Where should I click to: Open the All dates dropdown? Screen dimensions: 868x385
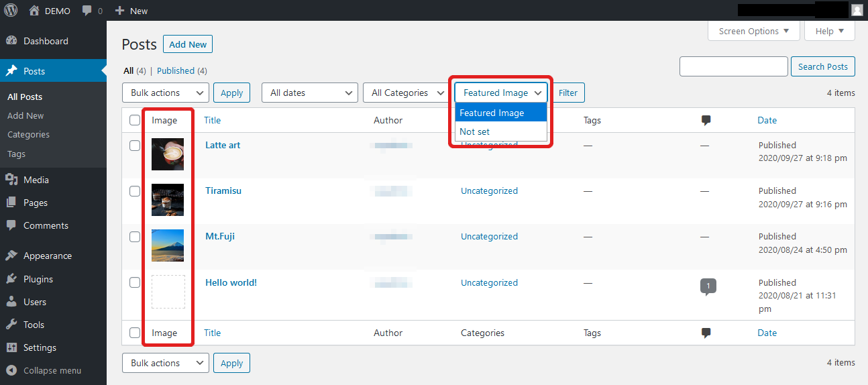tap(309, 93)
